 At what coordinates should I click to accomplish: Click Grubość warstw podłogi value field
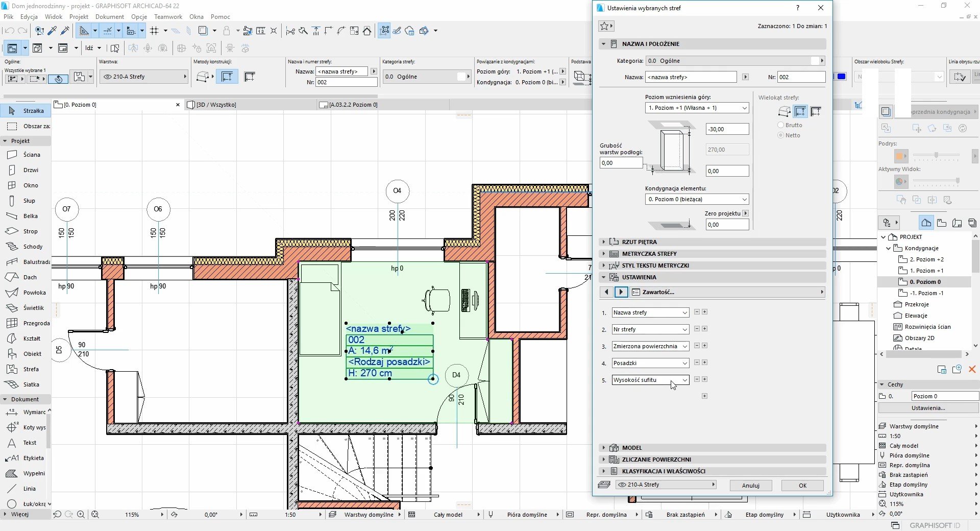[x=621, y=163]
